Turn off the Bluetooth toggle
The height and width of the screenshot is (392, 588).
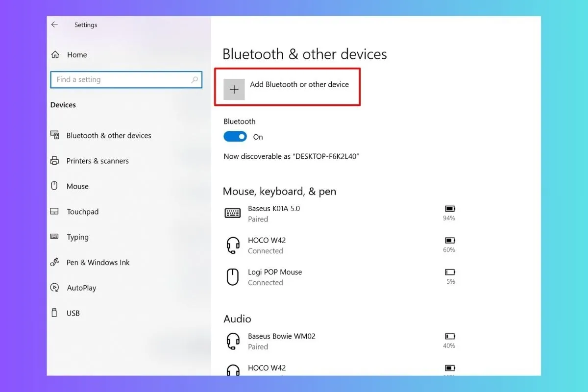[235, 137]
